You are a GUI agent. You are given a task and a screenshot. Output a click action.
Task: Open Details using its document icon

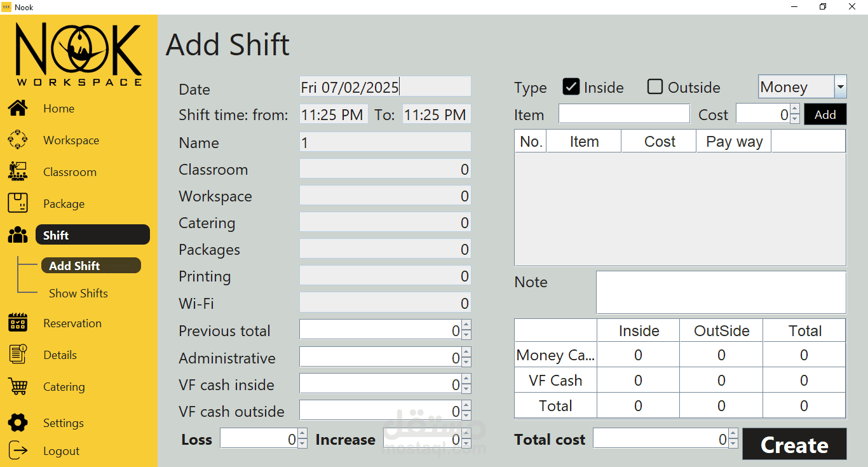coord(18,355)
